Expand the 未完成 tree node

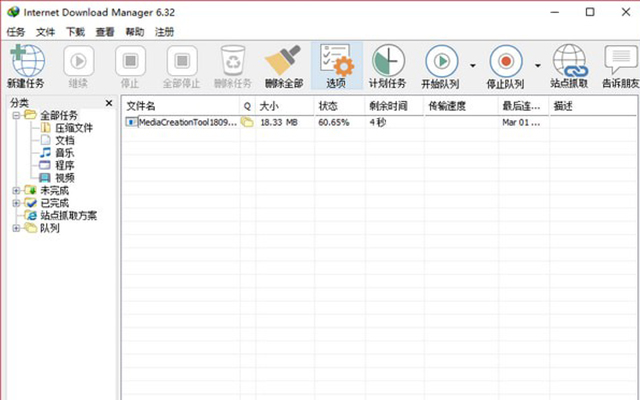(x=16, y=191)
